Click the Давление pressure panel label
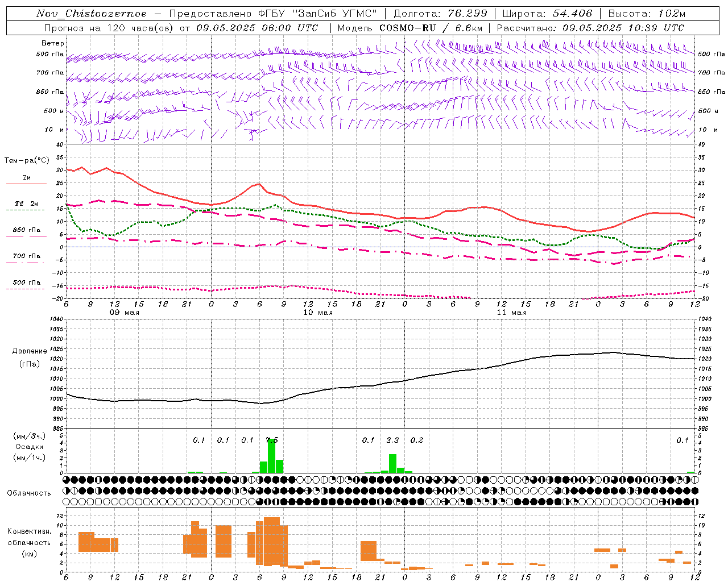The height and width of the screenshot is (582, 728). click(x=30, y=351)
